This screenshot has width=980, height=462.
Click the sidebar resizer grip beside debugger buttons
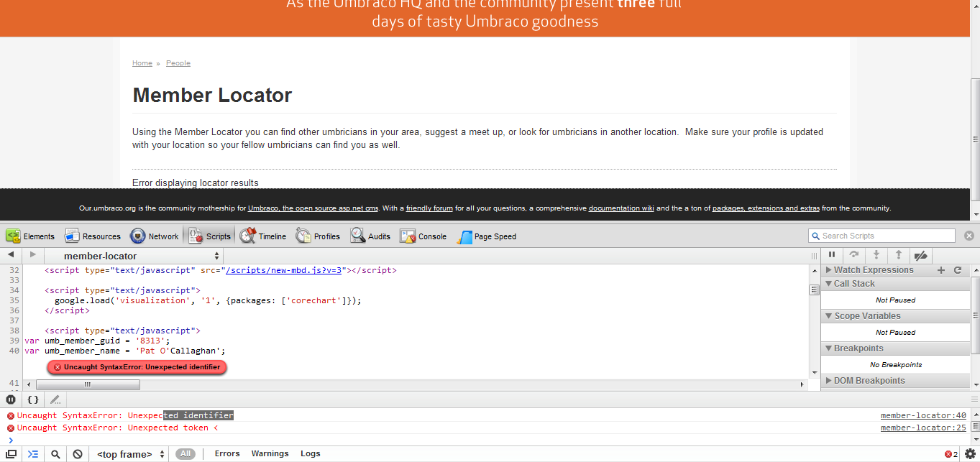coord(815,256)
